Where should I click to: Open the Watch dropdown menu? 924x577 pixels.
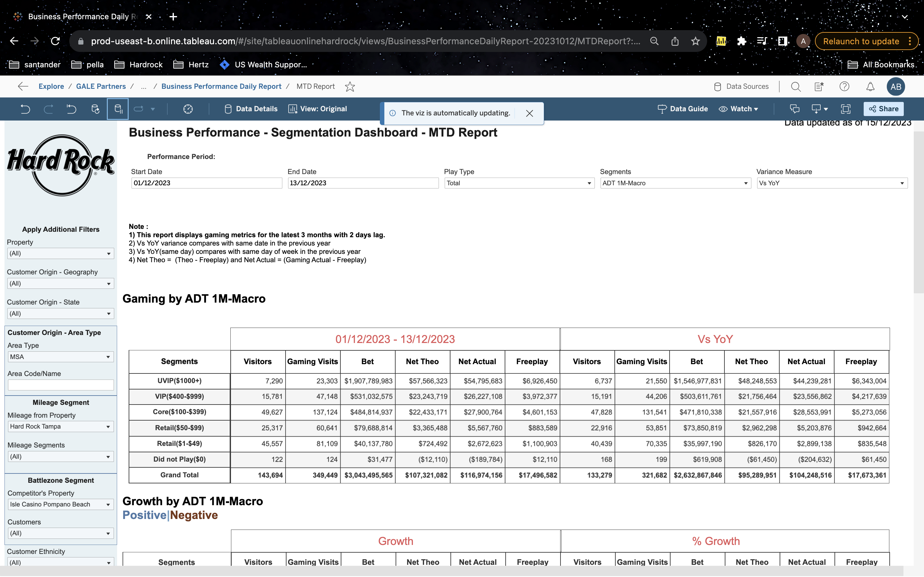pos(739,109)
